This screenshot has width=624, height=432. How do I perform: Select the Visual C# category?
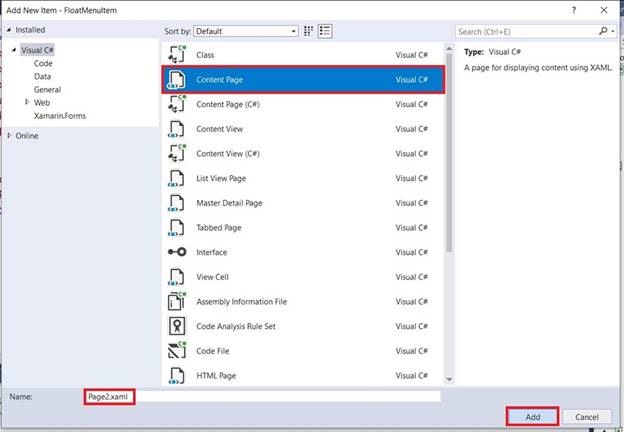37,50
